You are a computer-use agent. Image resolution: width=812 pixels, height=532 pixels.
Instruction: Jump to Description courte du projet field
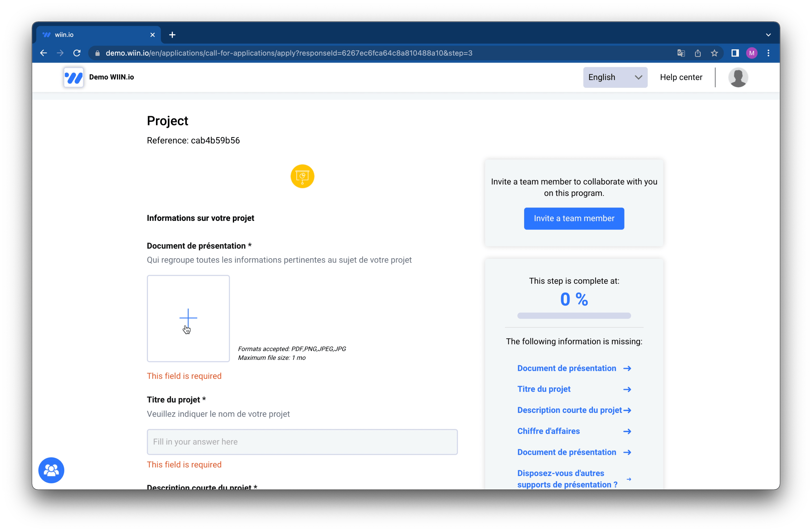pos(569,410)
